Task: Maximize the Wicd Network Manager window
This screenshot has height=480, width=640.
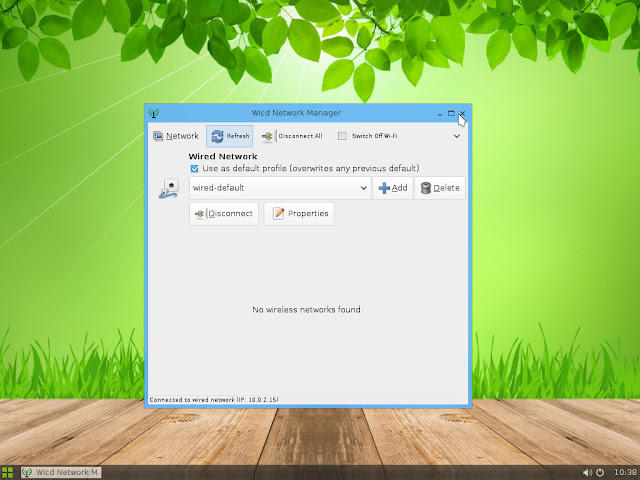Action: tap(451, 113)
